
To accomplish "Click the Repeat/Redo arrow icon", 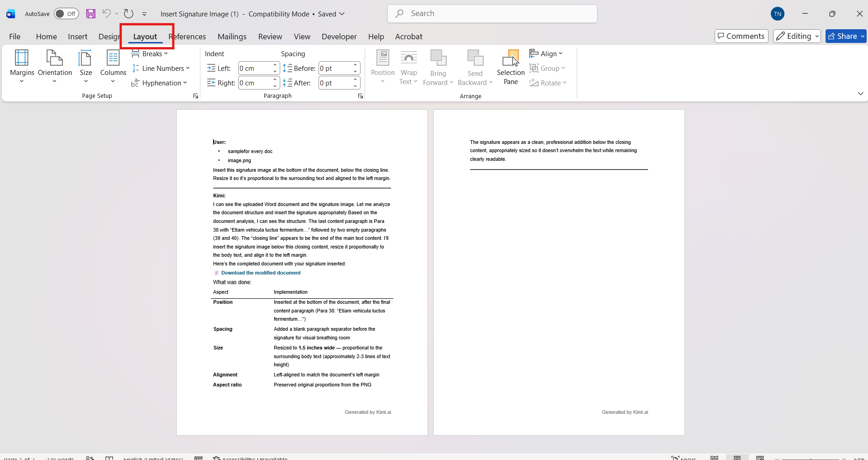I will tap(129, 14).
